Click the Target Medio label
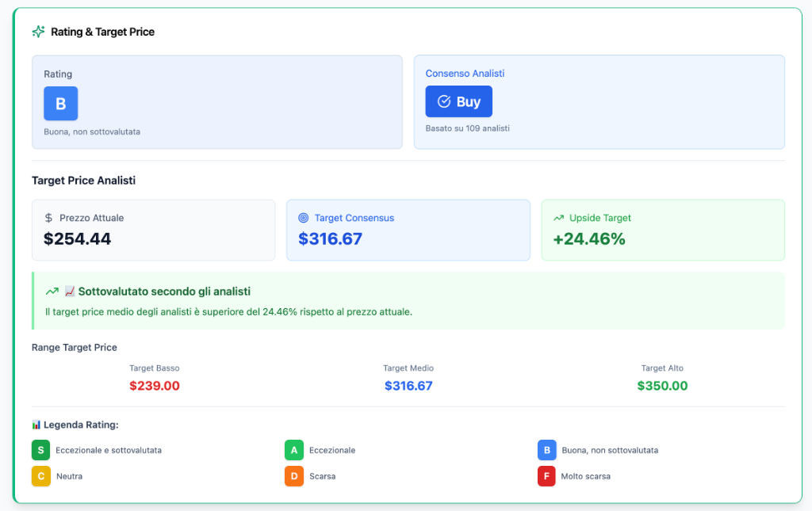812x511 pixels. (408, 368)
